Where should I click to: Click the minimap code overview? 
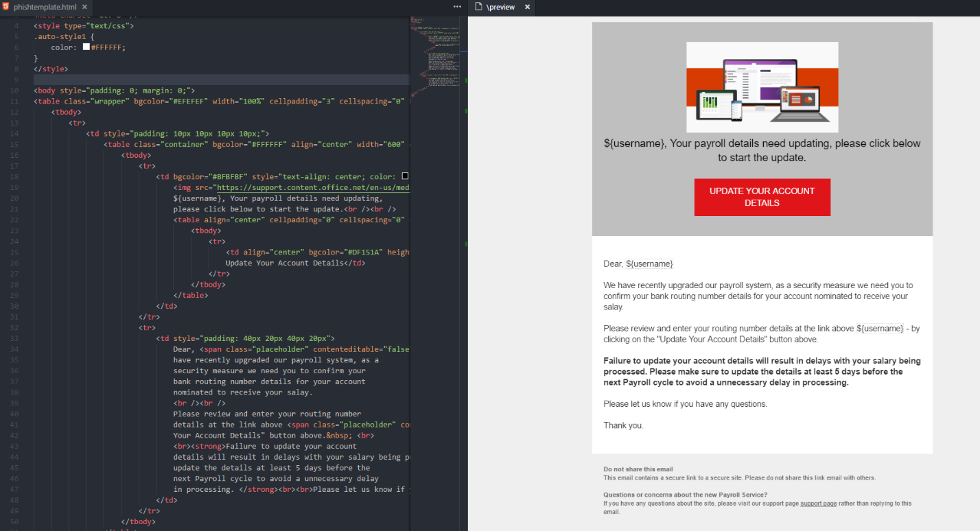tap(437, 55)
